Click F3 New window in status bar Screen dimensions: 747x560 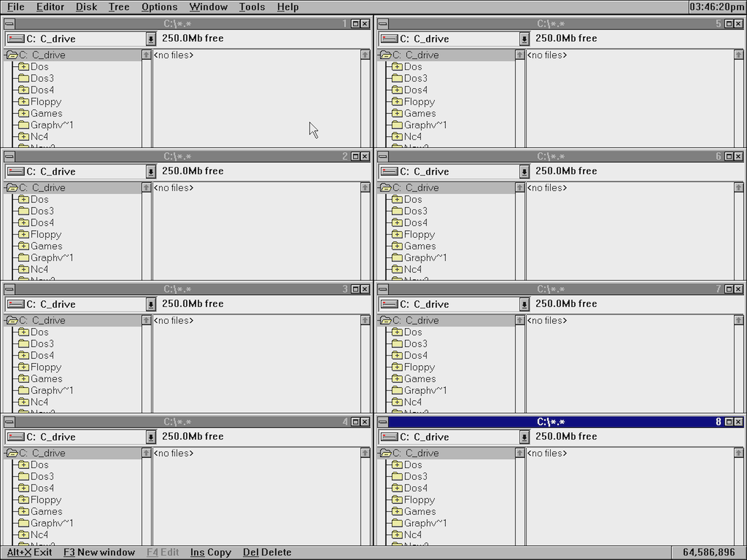coord(99,552)
